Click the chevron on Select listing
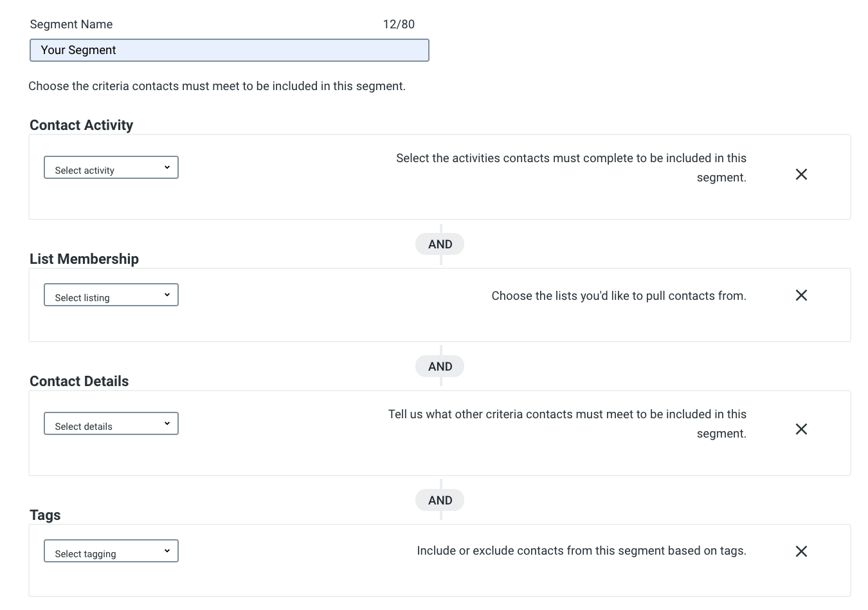Viewport: 868px width, 610px height. point(167,294)
